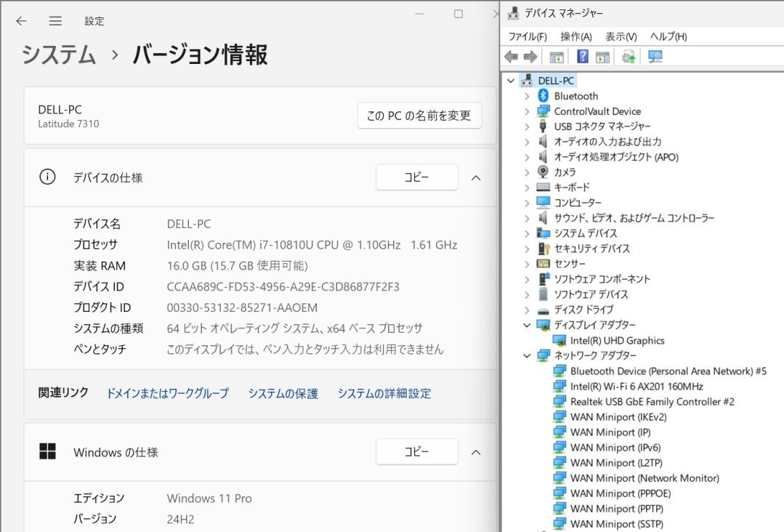Select WAN Miniport (Network Monitor) entry
The height and width of the screenshot is (532, 784).
coord(644,478)
